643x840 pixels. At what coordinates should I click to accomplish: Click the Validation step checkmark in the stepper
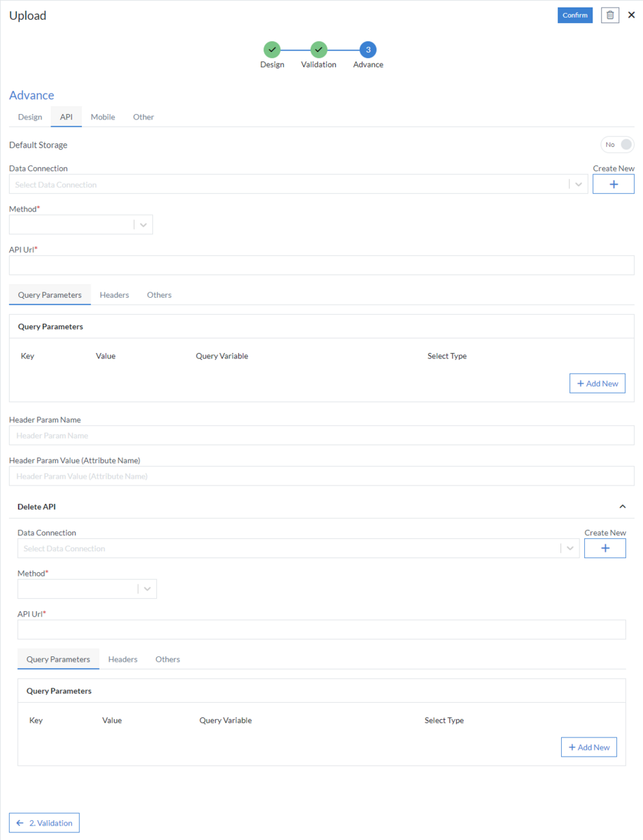click(318, 50)
